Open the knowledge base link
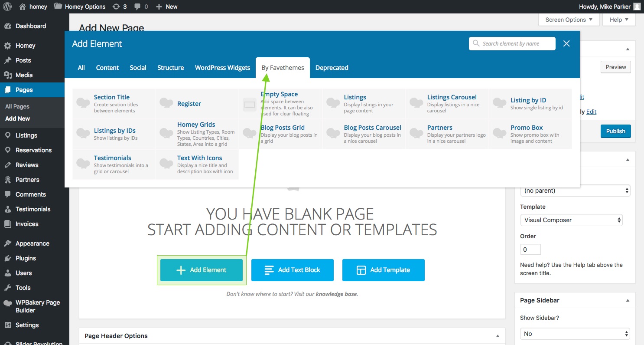The height and width of the screenshot is (345, 644). click(336, 294)
